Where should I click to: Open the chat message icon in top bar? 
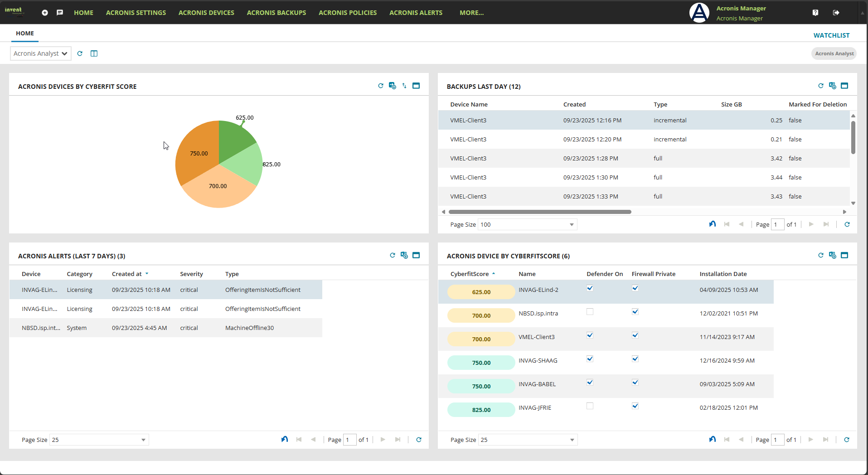coord(60,13)
